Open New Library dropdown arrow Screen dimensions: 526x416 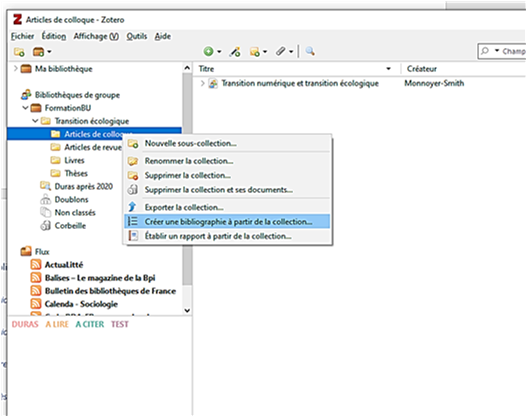point(49,52)
